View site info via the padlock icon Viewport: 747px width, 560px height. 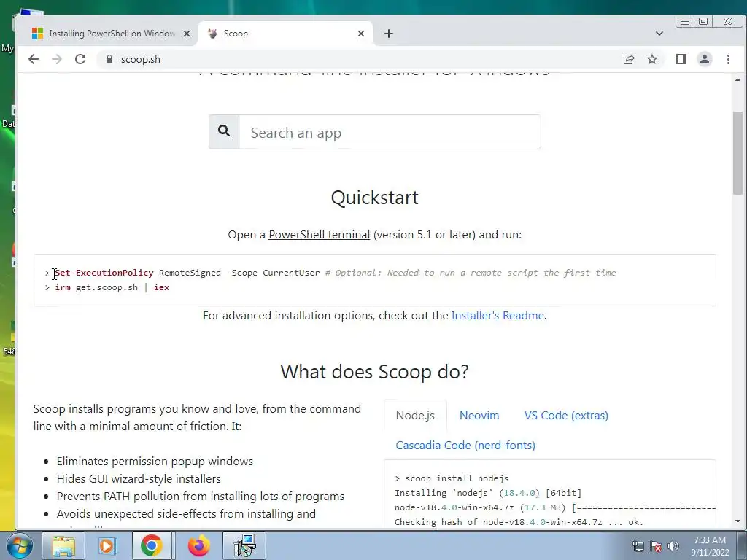[109, 59]
